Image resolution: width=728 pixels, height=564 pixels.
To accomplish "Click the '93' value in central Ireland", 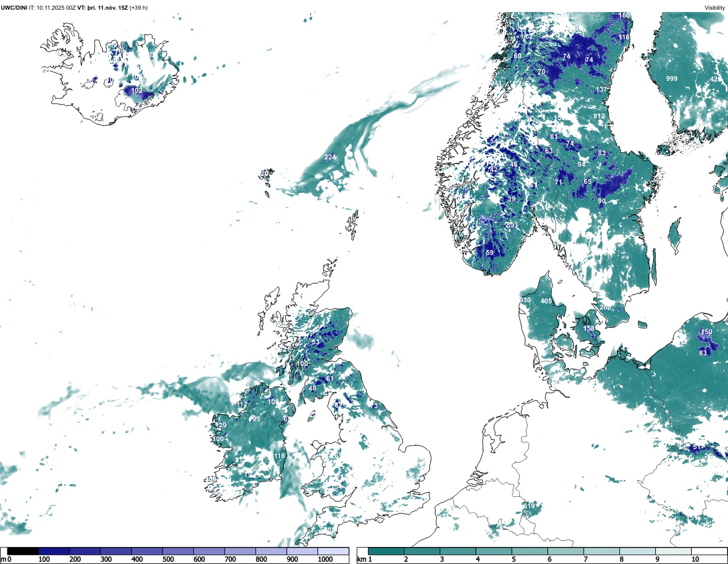I will tap(255, 419).
